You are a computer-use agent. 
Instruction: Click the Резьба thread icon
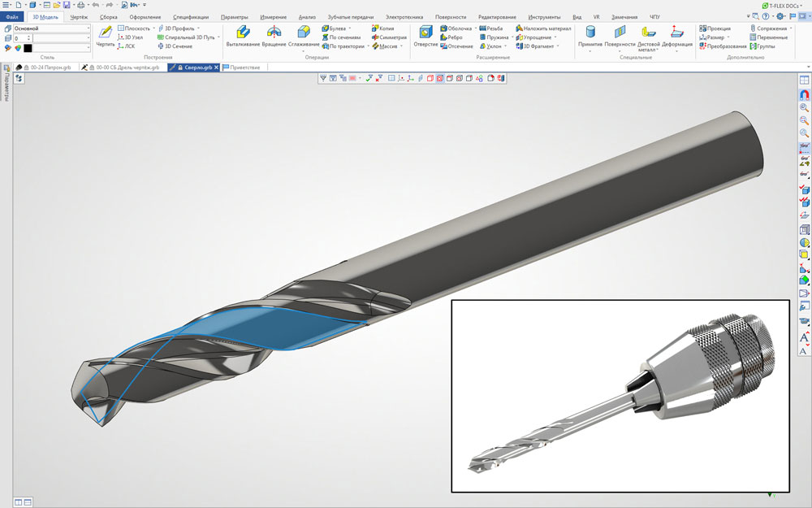pyautogui.click(x=490, y=28)
